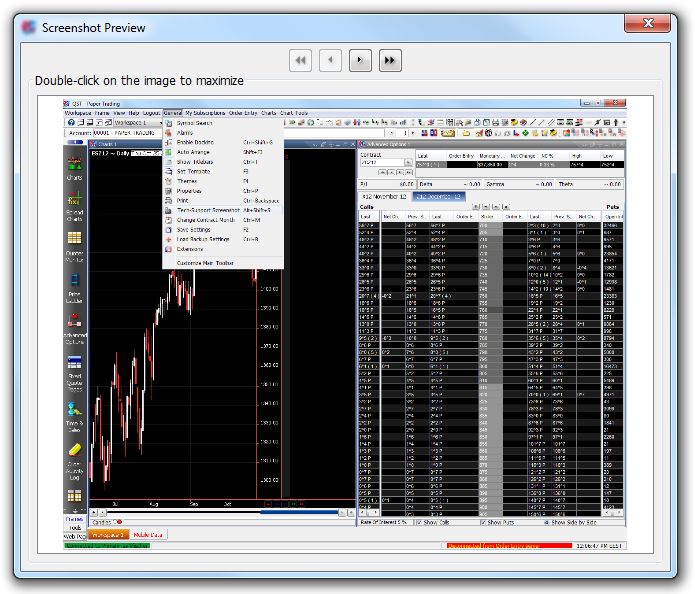This screenshot has width=695, height=594.
Task: Select the November 12 expiration tab
Action: 384,196
